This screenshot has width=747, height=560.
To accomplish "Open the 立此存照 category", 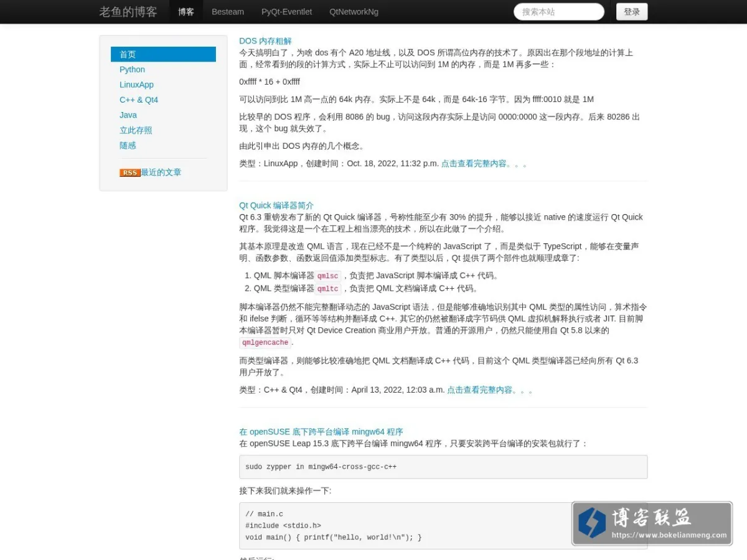I will [136, 130].
